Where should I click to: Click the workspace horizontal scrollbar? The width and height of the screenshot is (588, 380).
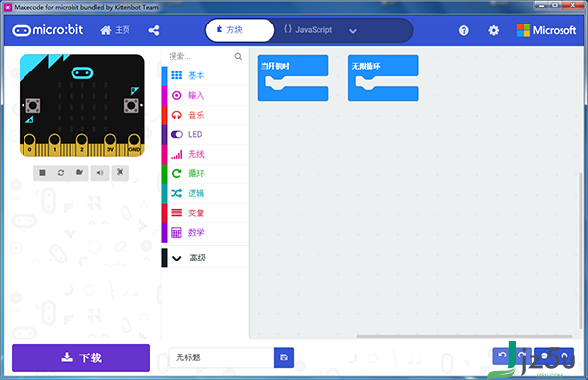(x=464, y=336)
